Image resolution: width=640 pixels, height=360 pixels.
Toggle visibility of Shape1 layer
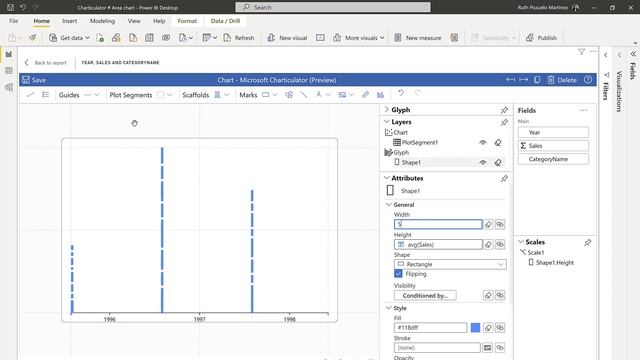(483, 162)
